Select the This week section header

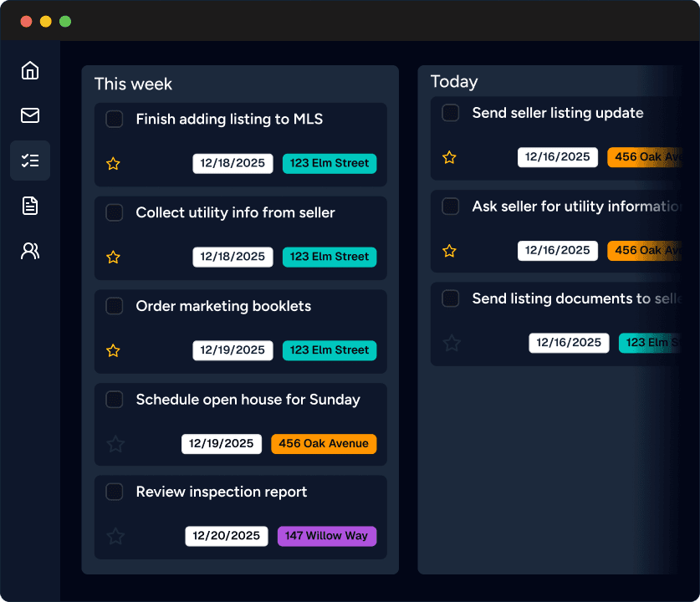(133, 84)
